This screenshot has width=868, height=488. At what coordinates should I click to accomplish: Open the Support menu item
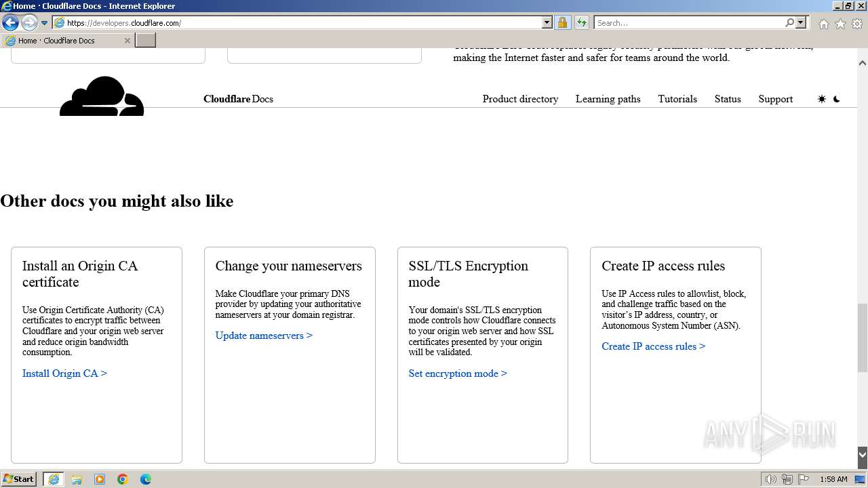click(775, 99)
